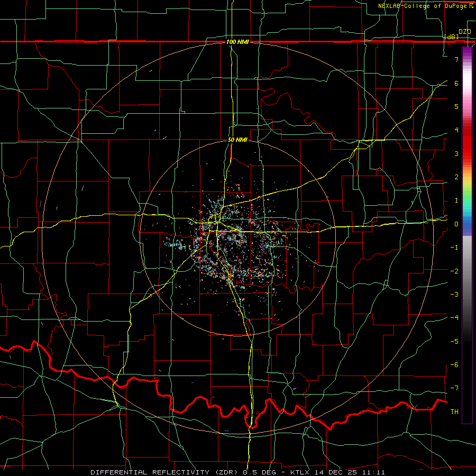
Task: Click the 7 value on the color scale
Action: [456, 59]
